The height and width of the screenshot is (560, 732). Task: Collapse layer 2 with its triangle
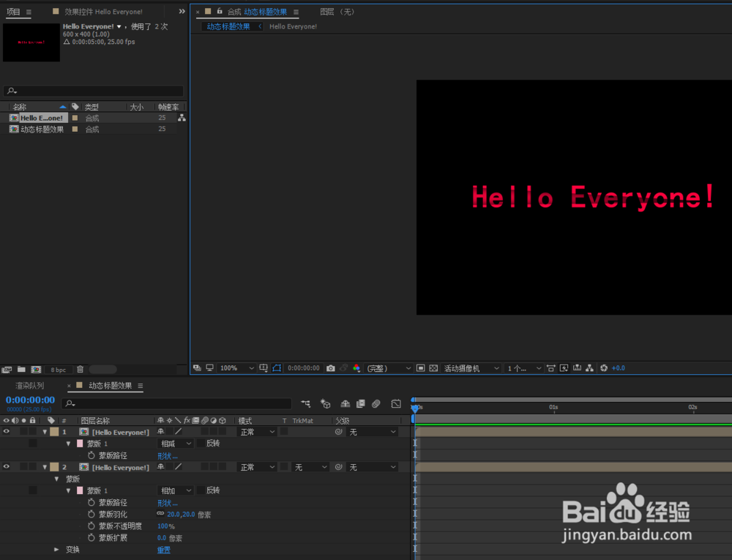click(x=45, y=467)
